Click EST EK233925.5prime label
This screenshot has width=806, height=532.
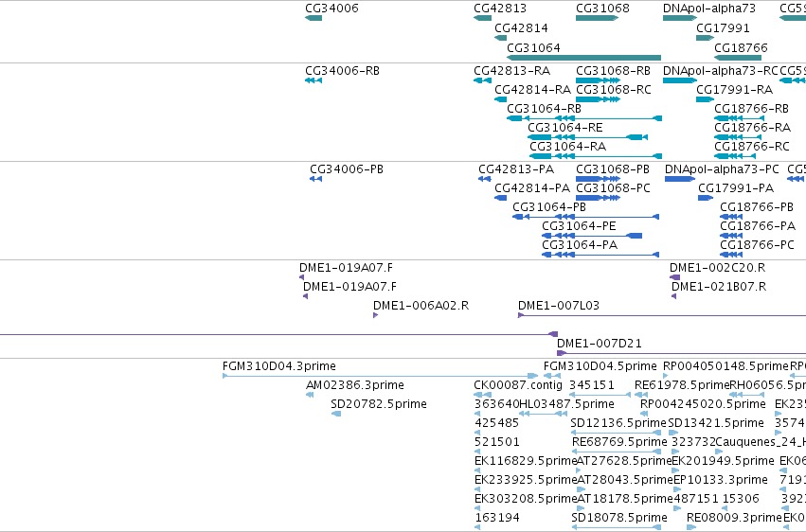tap(525, 481)
